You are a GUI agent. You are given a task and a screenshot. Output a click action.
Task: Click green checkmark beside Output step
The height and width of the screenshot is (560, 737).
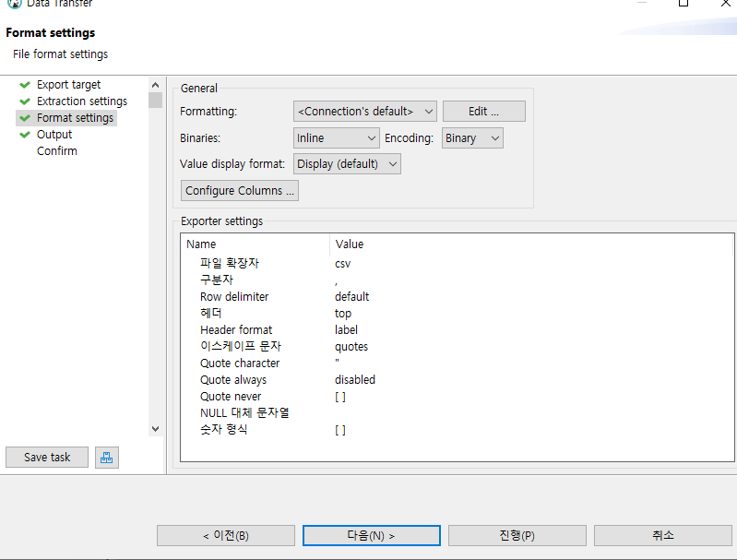point(25,135)
